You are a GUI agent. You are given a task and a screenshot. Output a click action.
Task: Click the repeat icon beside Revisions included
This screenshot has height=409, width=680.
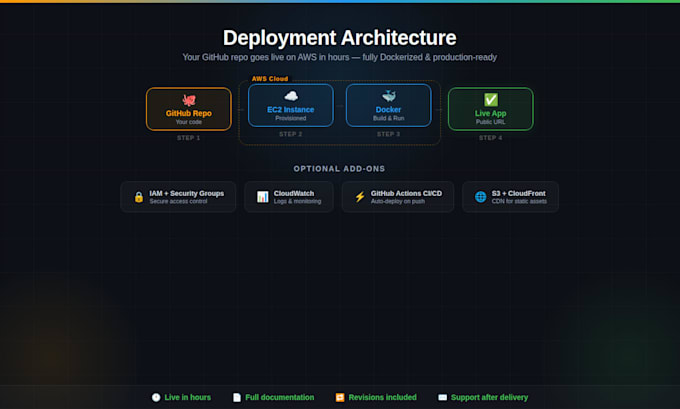click(x=340, y=397)
